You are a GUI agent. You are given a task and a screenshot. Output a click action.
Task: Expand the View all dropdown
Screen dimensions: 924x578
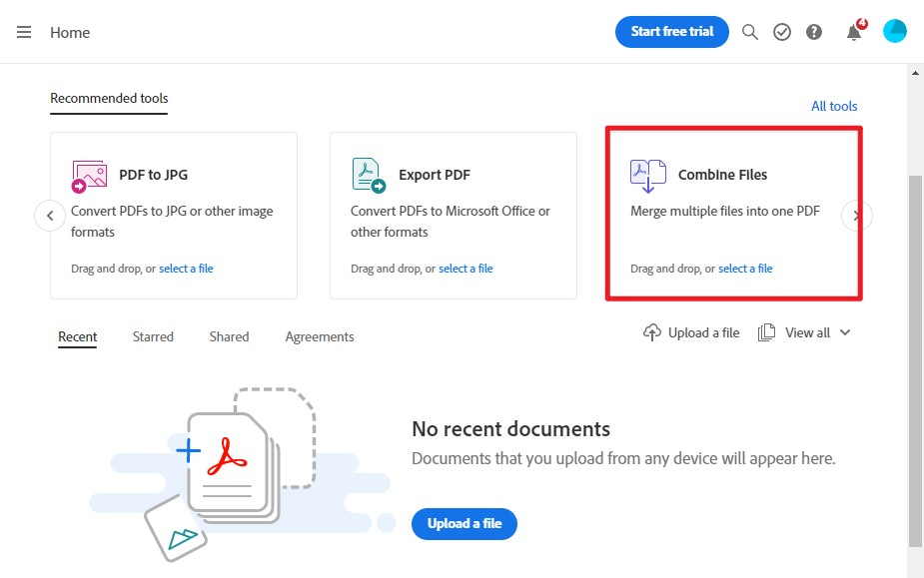[x=844, y=332]
